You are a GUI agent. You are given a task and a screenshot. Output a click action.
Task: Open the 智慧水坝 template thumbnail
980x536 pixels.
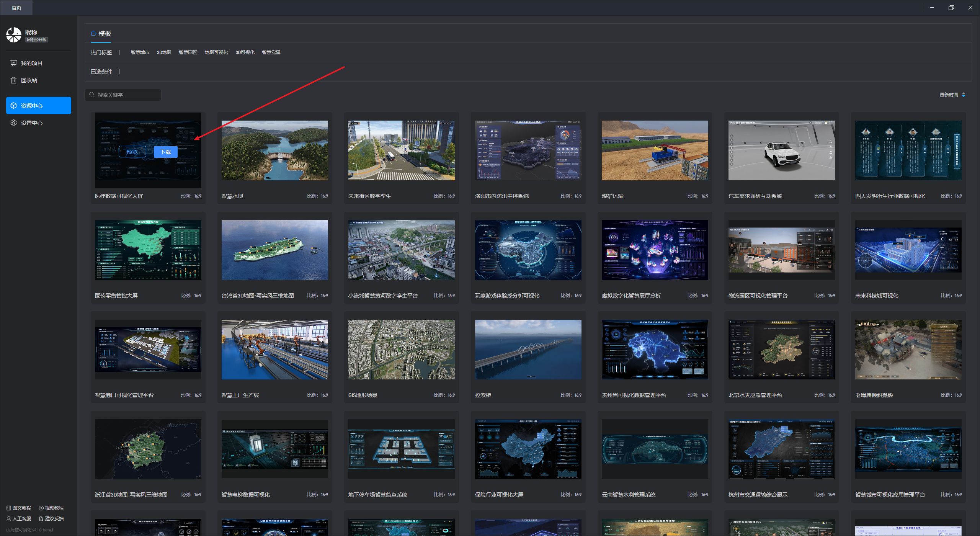pos(274,150)
